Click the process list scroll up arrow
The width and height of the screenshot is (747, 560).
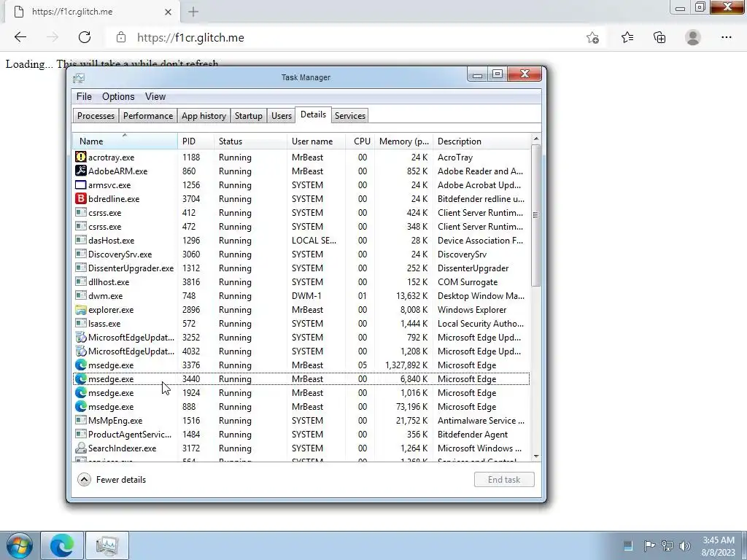point(536,139)
